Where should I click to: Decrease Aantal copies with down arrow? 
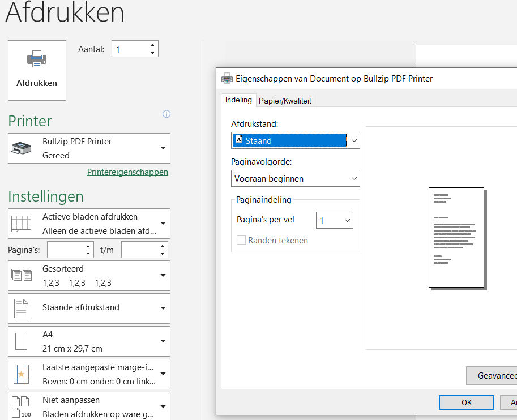tap(152, 53)
